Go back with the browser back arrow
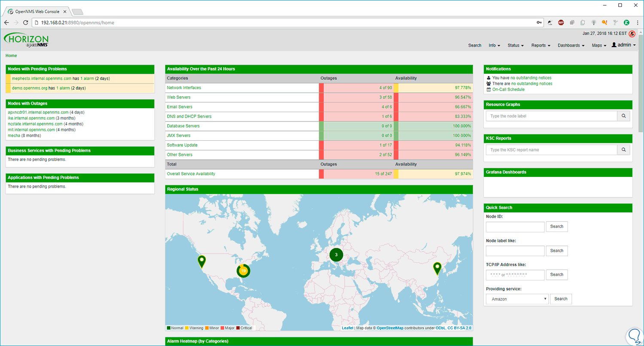The width and height of the screenshot is (644, 346). click(6, 22)
